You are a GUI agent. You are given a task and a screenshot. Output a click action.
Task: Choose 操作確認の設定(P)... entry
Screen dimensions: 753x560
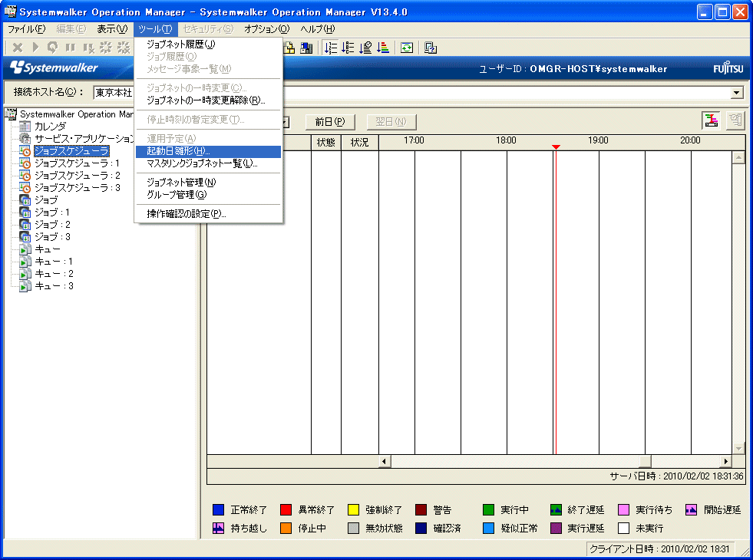click(209, 214)
